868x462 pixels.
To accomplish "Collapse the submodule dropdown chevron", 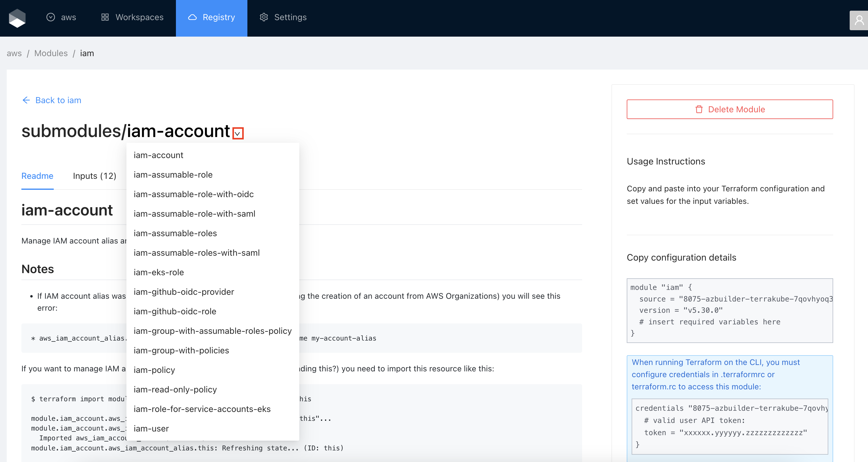I will (x=238, y=133).
